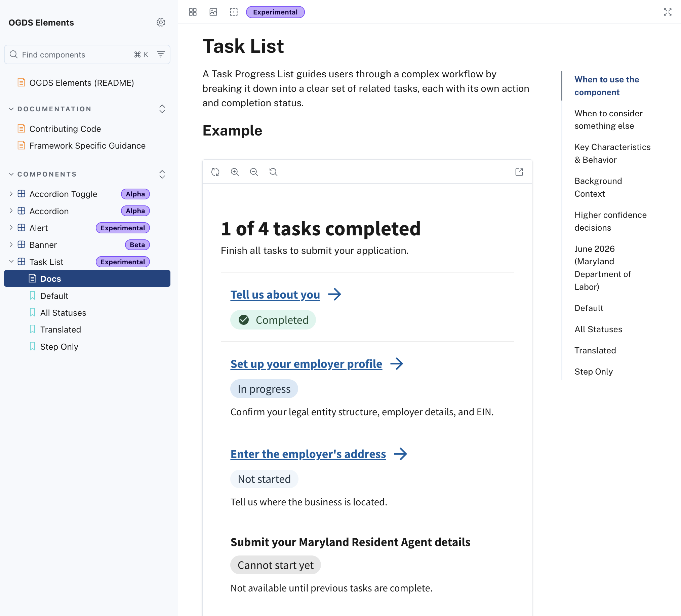Click the Experimental badge in the top toolbar
The image size is (681, 616).
[275, 12]
